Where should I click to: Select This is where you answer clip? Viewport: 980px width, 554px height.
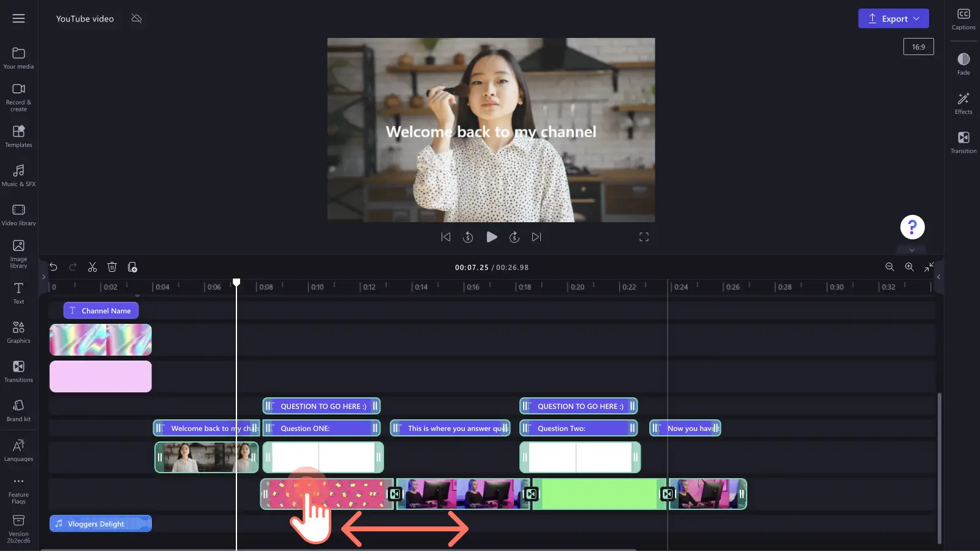(x=450, y=428)
